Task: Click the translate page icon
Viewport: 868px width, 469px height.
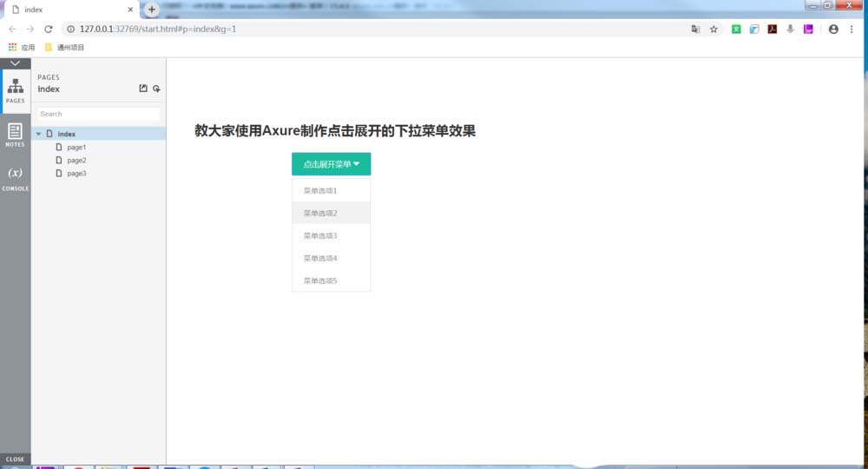Action: coord(695,29)
